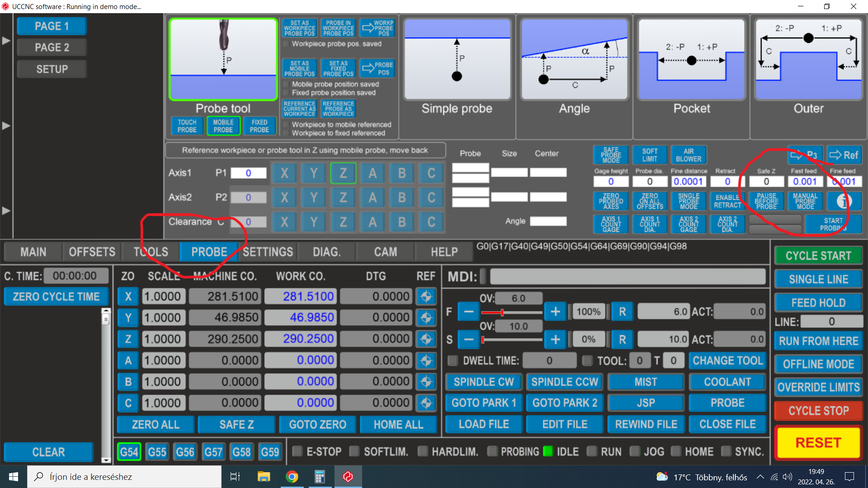Viewport: 868px width, 488px height.
Task: Open Chrome from the taskbar
Action: pos(292,477)
